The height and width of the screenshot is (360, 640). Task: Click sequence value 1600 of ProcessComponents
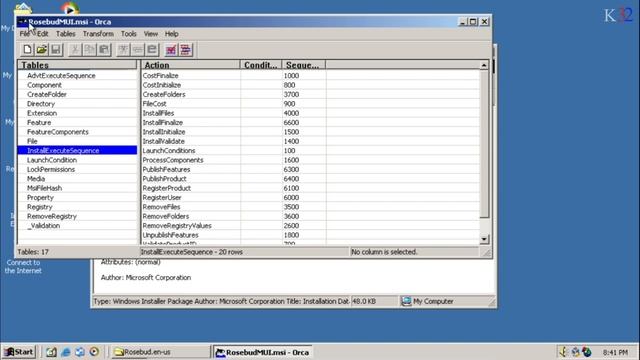tap(291, 160)
